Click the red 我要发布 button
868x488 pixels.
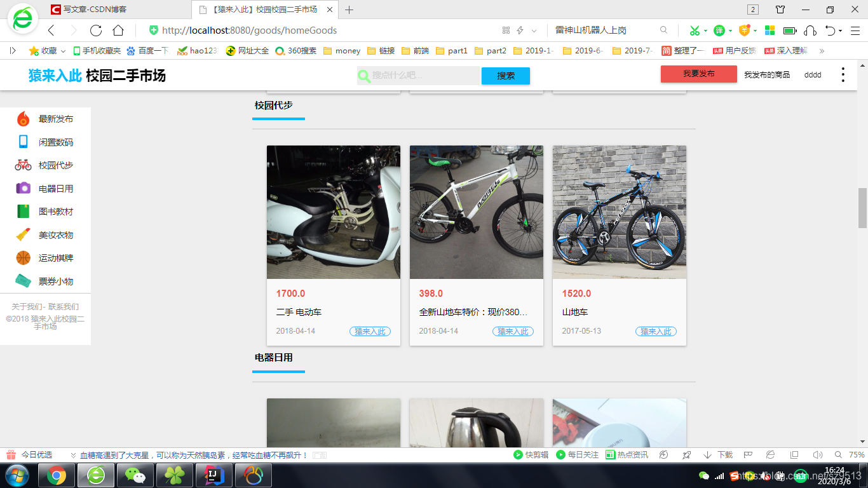699,74
